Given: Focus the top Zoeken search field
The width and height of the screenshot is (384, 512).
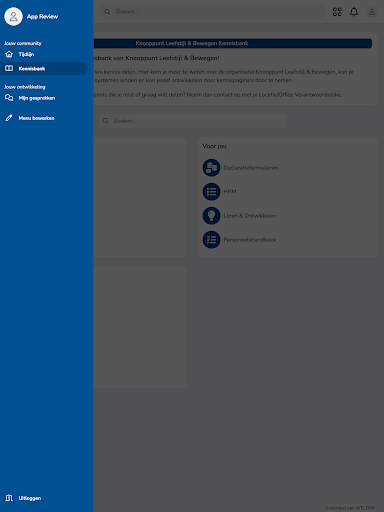Looking at the screenshot, I should 212,12.
